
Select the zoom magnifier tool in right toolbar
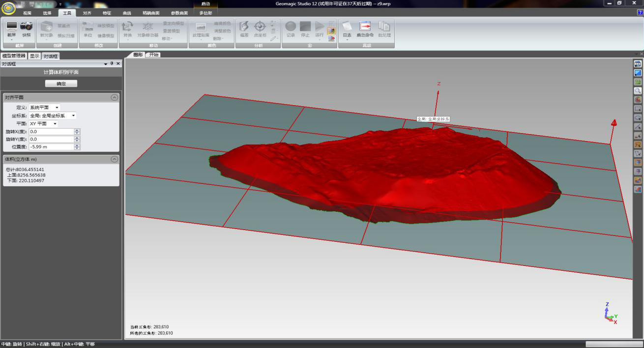click(x=638, y=91)
